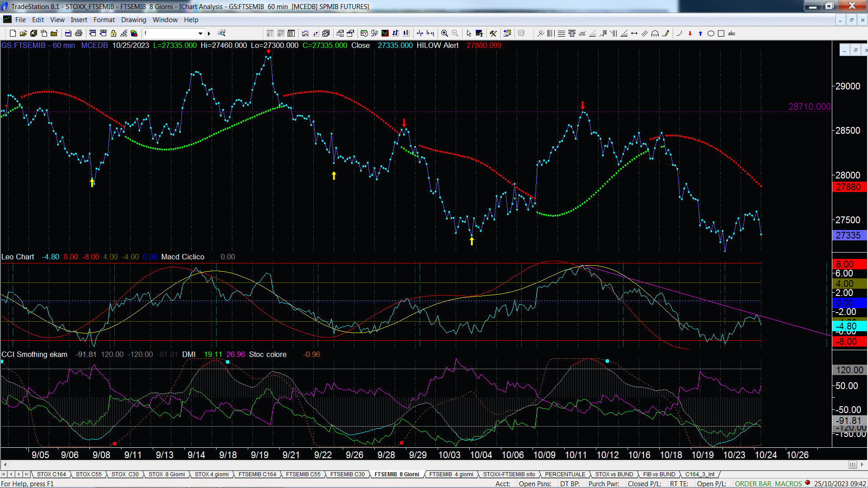This screenshot has height=488, width=868.
Task: Switch to the FIB vs BUND tab
Action: click(x=659, y=474)
